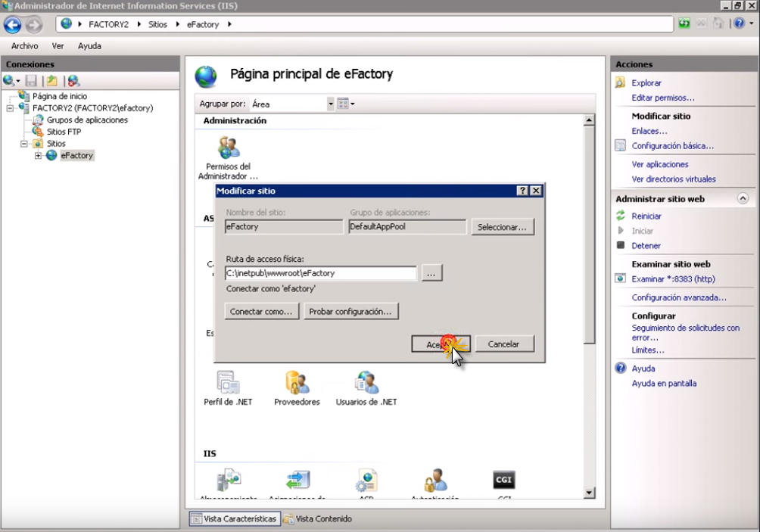The height and width of the screenshot is (532, 760).
Task: Select Página de inicio in the tree
Action: click(x=60, y=96)
